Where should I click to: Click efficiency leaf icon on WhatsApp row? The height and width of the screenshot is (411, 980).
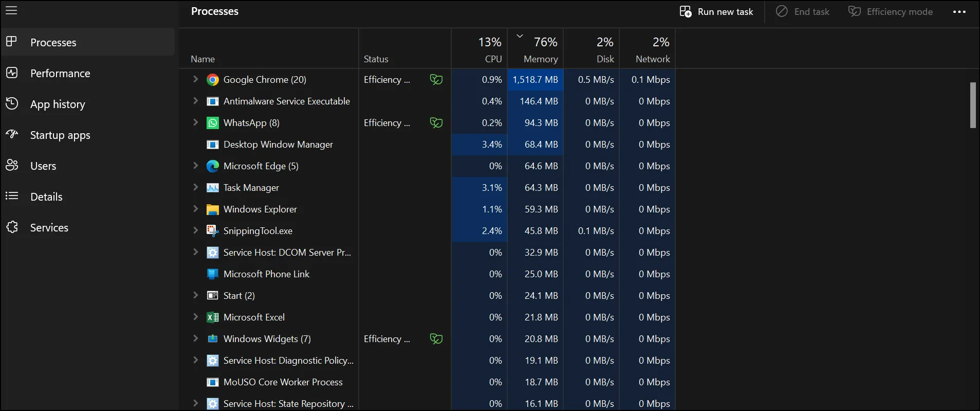(x=436, y=123)
